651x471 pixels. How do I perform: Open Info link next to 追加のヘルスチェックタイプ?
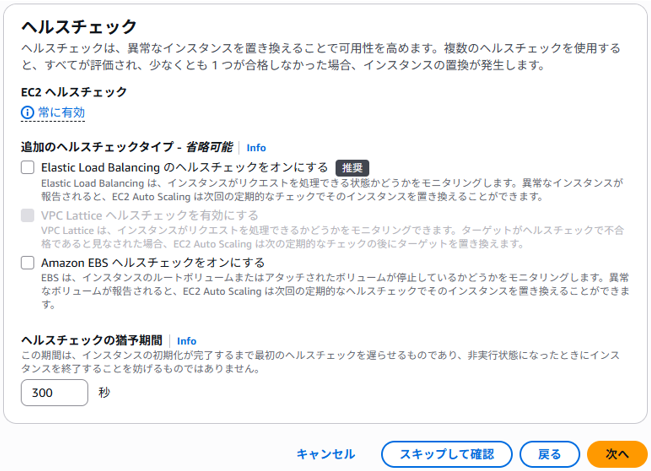tap(256, 148)
